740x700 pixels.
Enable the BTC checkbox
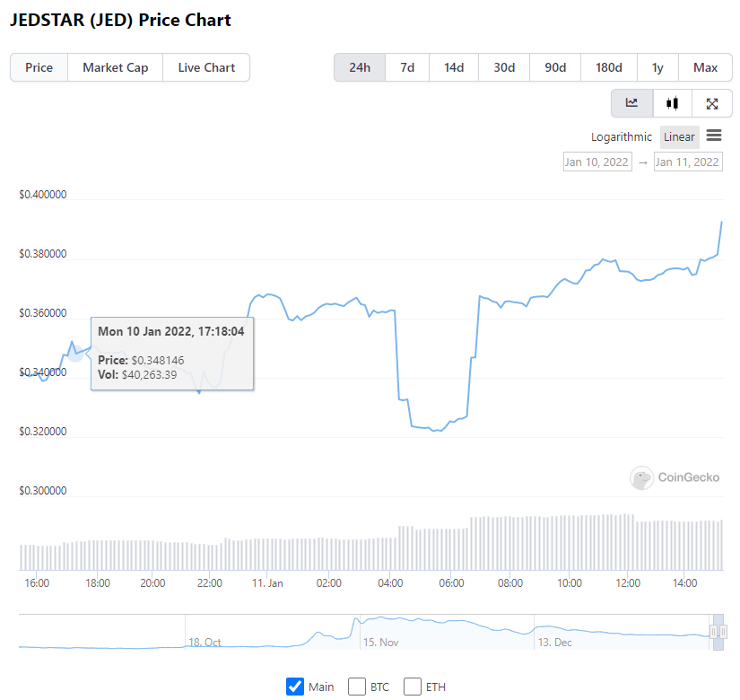(355, 686)
